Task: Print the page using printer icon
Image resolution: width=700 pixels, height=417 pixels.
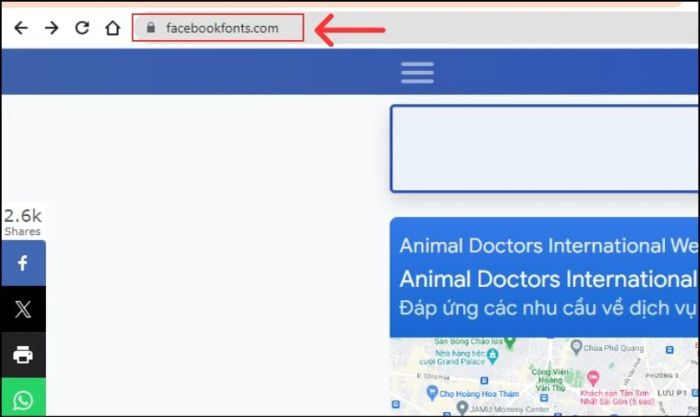Action: 23,355
